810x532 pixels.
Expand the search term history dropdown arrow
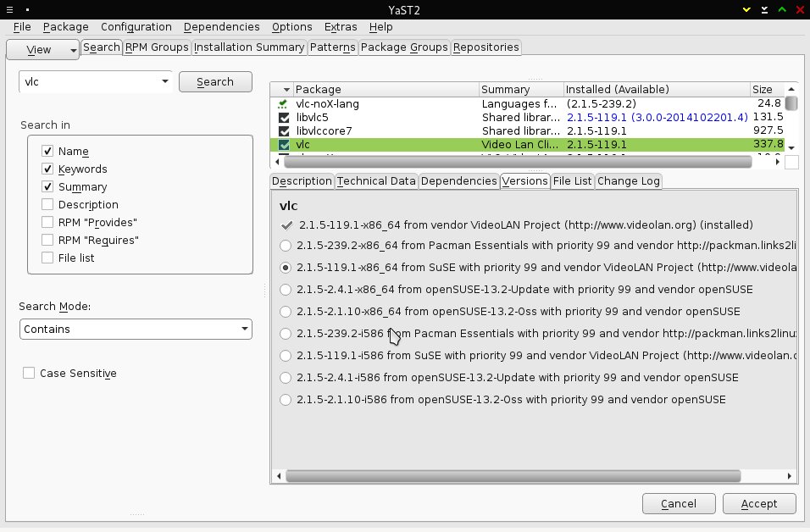[164, 81]
